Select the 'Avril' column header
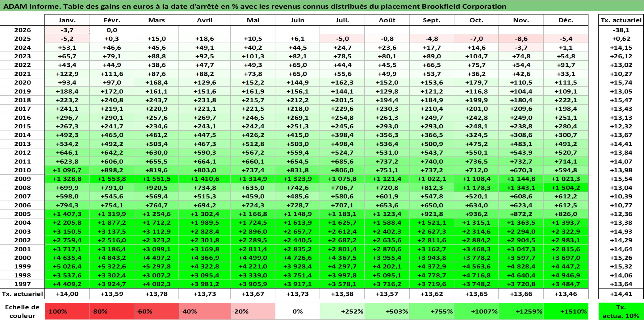 click(x=205, y=20)
